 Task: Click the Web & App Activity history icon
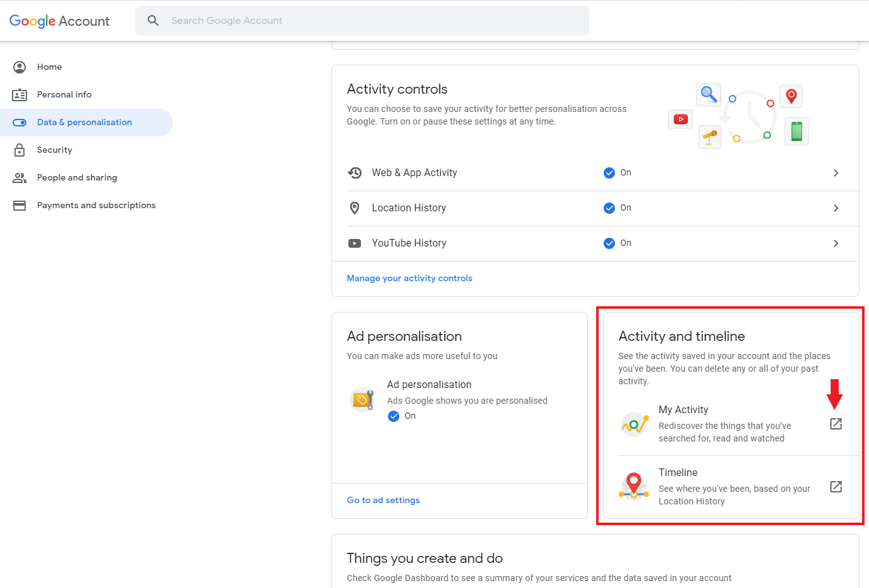(x=355, y=173)
